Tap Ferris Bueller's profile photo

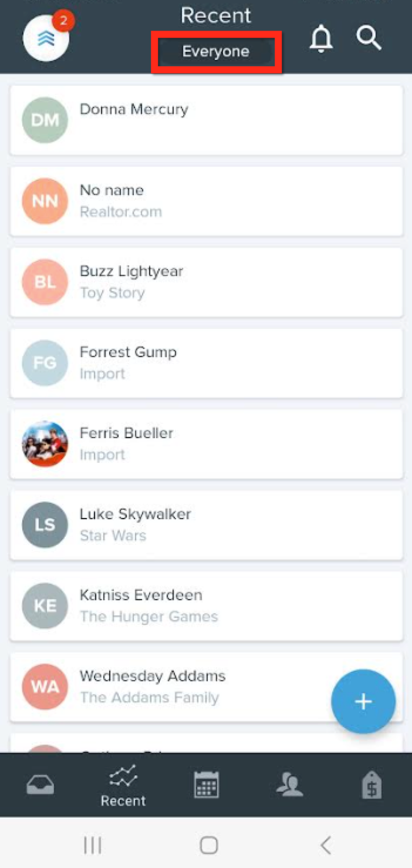[45, 443]
